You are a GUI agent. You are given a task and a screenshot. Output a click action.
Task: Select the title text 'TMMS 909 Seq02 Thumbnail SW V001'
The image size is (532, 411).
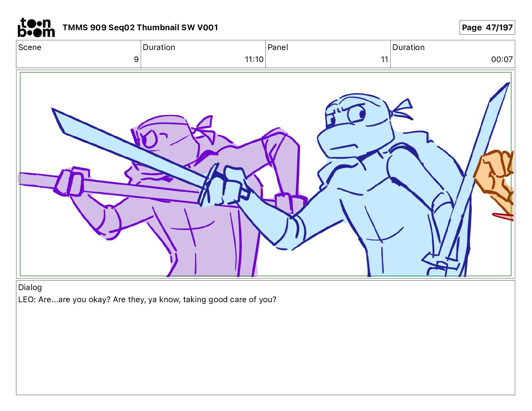tap(140, 28)
